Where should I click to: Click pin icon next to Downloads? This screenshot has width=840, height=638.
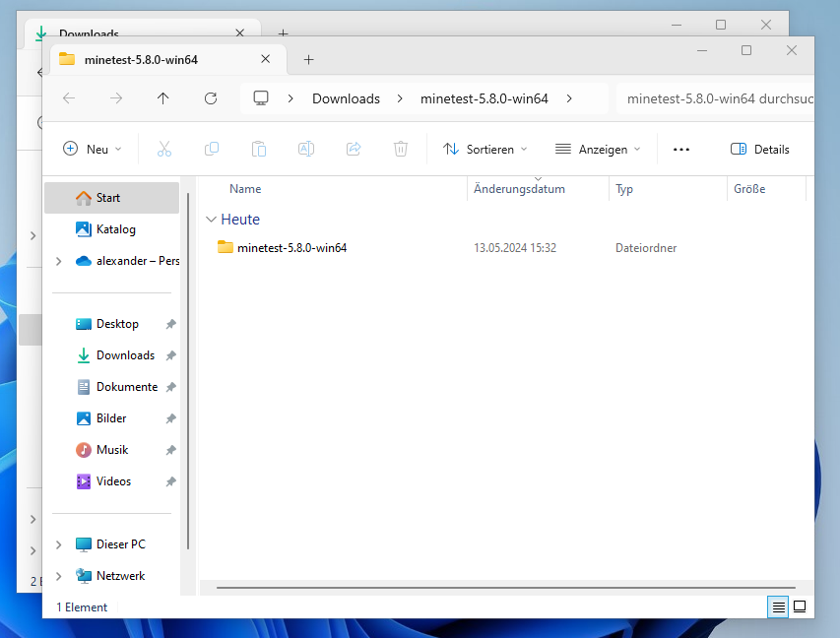pyautogui.click(x=171, y=355)
